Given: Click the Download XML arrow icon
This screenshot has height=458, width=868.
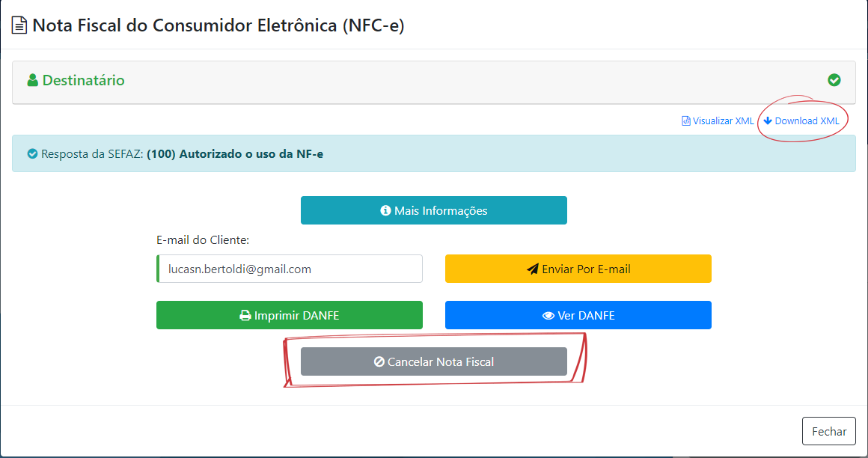Looking at the screenshot, I should click(768, 120).
